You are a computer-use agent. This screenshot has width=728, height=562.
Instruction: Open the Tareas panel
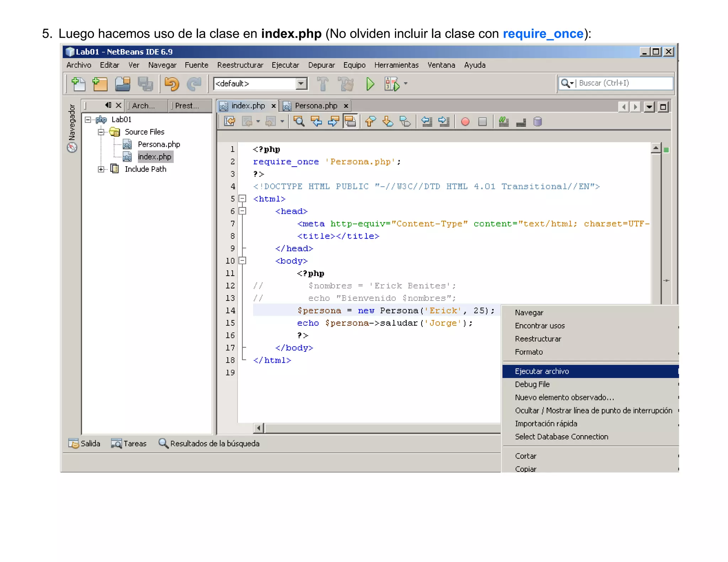coord(129,443)
